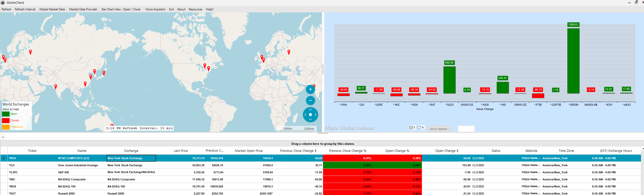Image resolution: width=644 pixels, height=195 pixels.
Task: Open the Resources menu
Action: tap(195, 9)
